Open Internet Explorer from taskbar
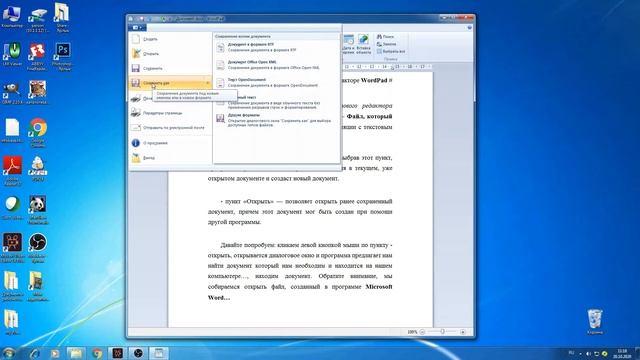 34,353
